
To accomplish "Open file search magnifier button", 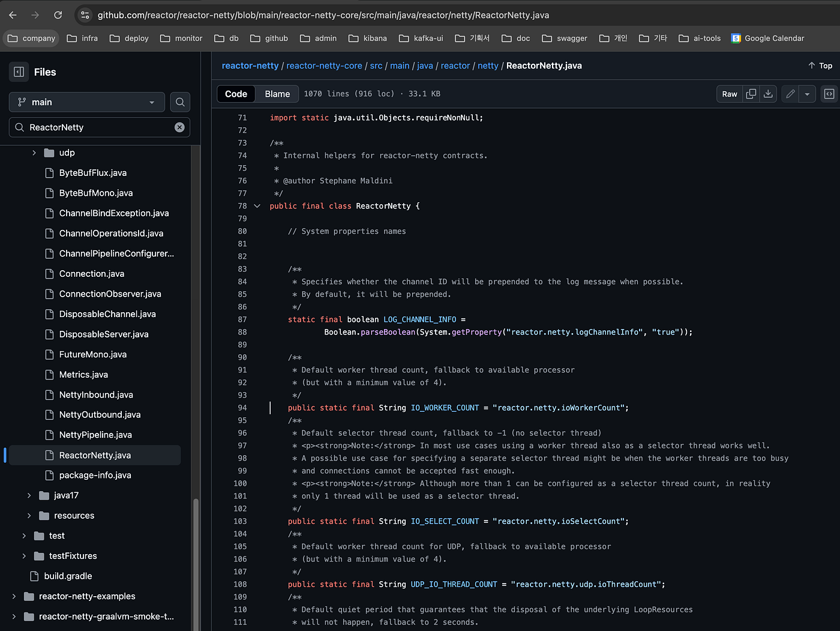I will click(x=180, y=102).
